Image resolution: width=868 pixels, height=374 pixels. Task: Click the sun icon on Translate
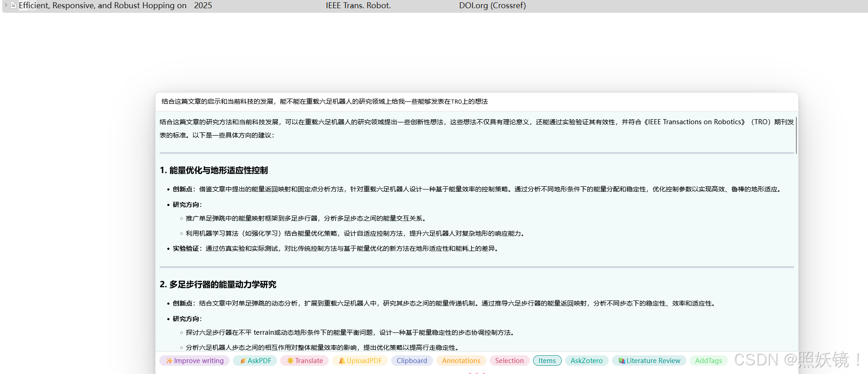coord(290,361)
